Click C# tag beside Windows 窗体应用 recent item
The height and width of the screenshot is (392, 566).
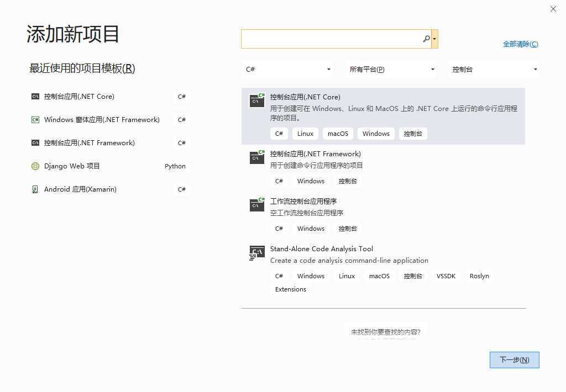tap(181, 120)
